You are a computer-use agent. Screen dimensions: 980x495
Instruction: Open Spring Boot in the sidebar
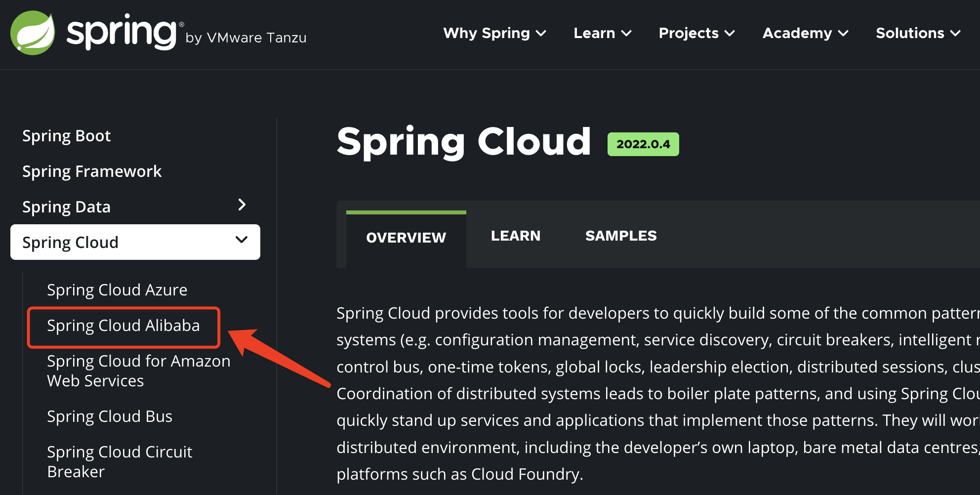pyautogui.click(x=67, y=136)
